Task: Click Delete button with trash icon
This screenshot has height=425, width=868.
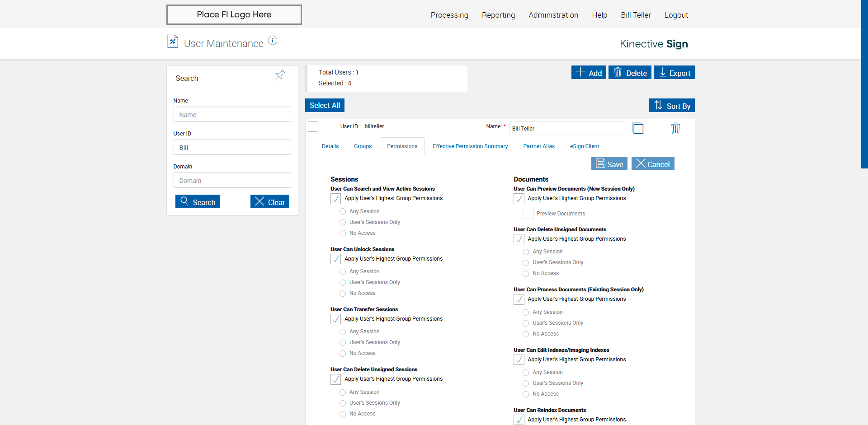Action: tap(630, 73)
